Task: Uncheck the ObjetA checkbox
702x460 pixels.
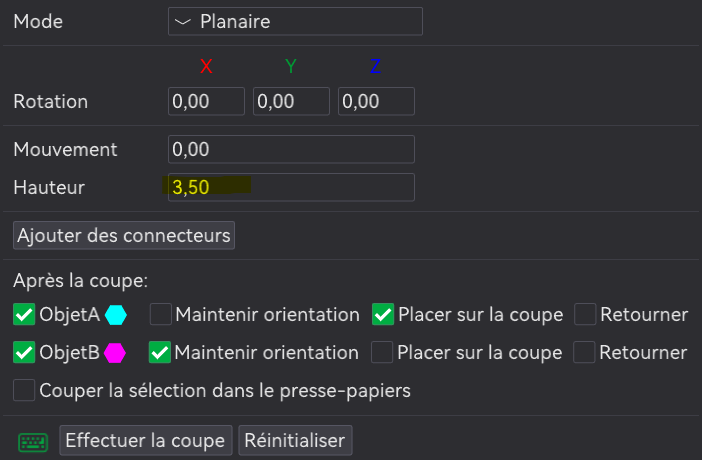Action: pyautogui.click(x=24, y=314)
